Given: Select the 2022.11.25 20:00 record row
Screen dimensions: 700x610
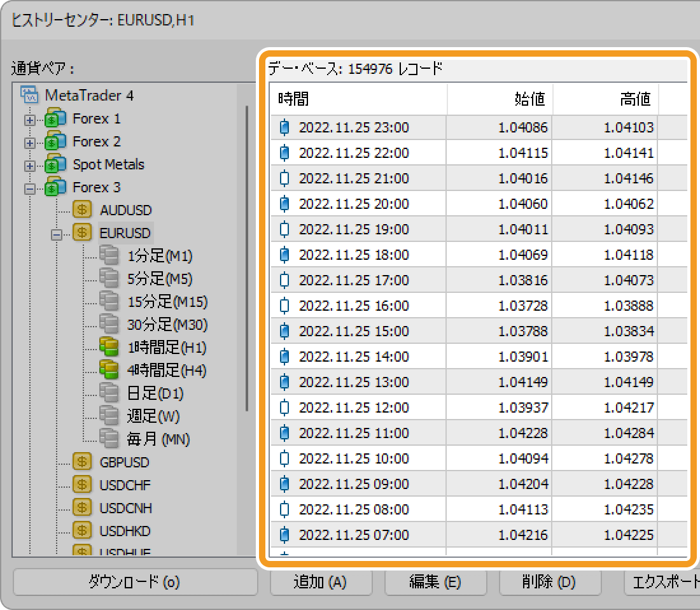Looking at the screenshot, I should 479,204.
